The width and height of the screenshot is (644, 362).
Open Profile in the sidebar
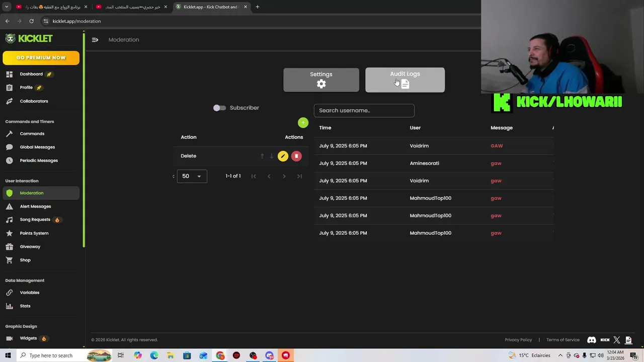26,87
